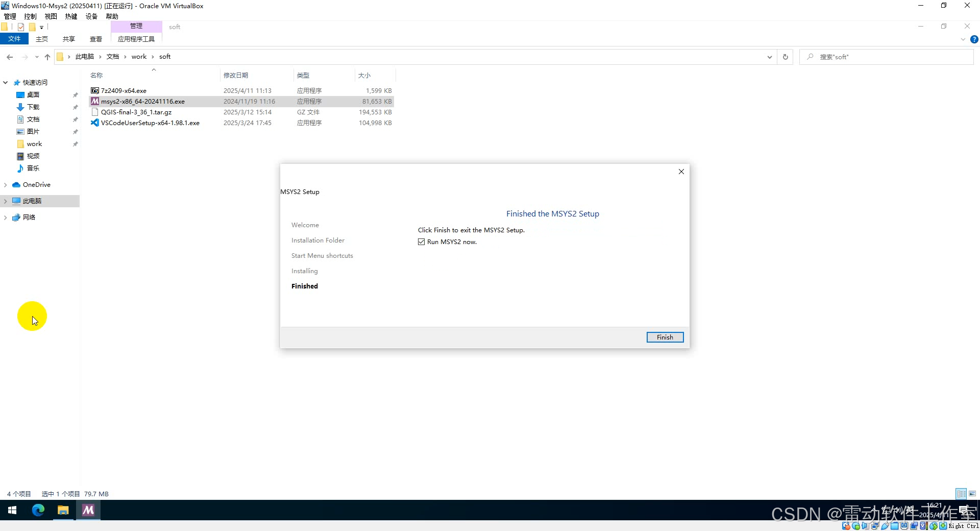Click 此电脑 in address breadcrumb
Image resolution: width=980 pixels, height=531 pixels.
85,57
